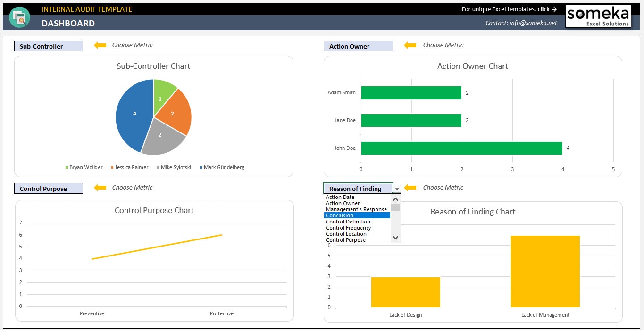
Task: Choose Conclusion from the dropdown list
Action: [x=357, y=215]
